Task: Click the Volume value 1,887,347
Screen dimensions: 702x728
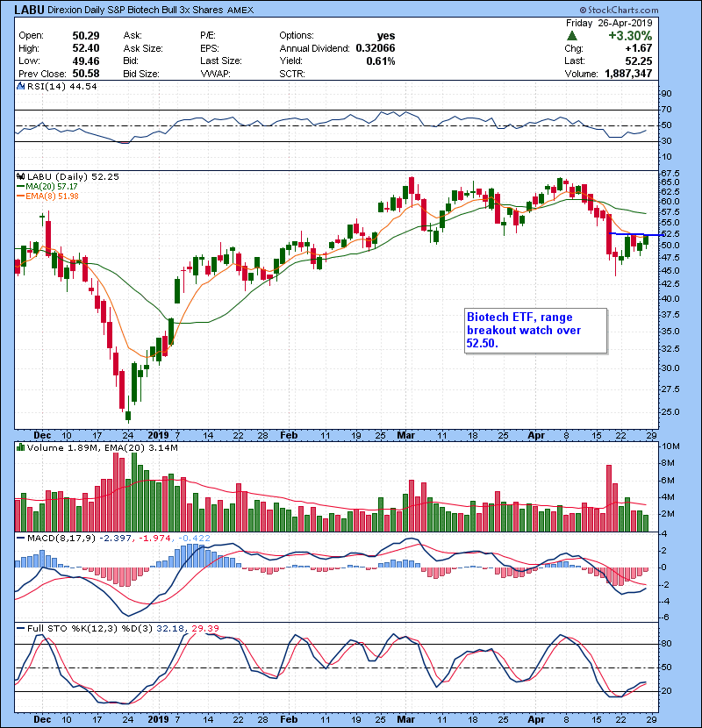Action: point(628,74)
